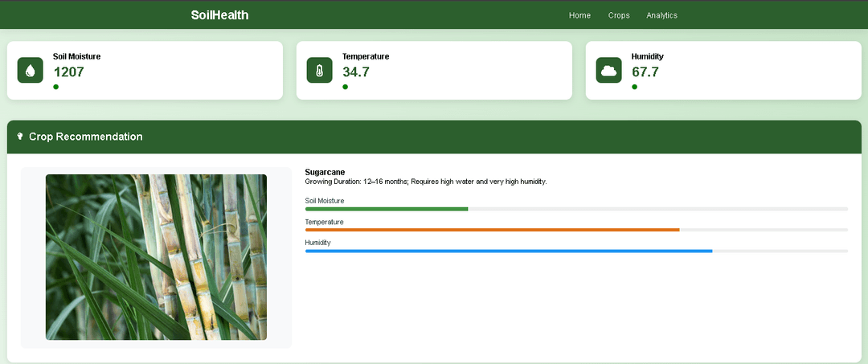Screen dimensions: 868x364
Task: Click the blue Humidity progress bar
Action: 508,251
